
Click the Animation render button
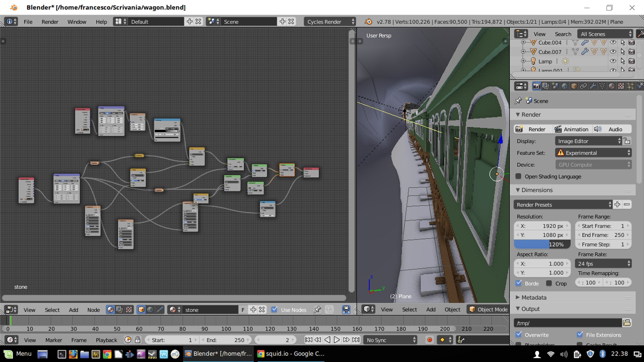pyautogui.click(x=572, y=129)
